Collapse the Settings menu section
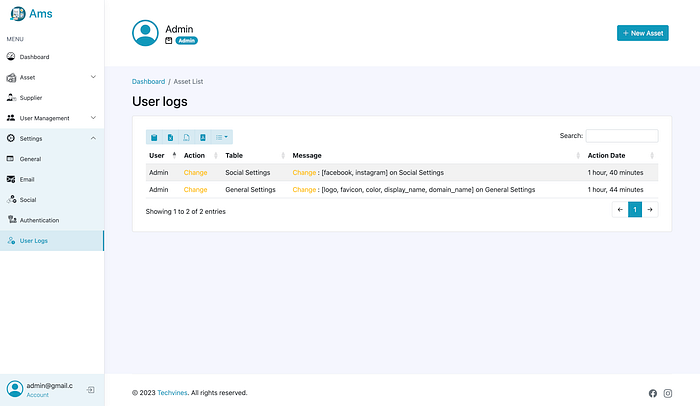The height and width of the screenshot is (406, 700). point(52,138)
